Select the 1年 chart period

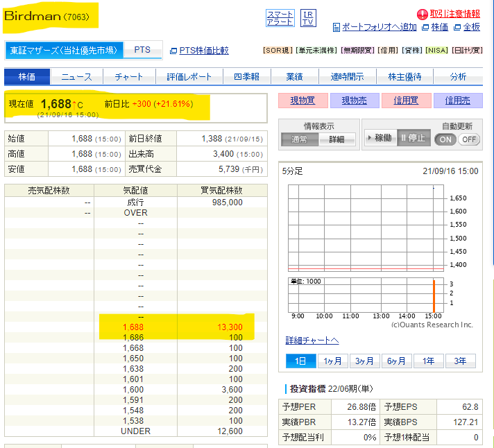click(x=429, y=361)
